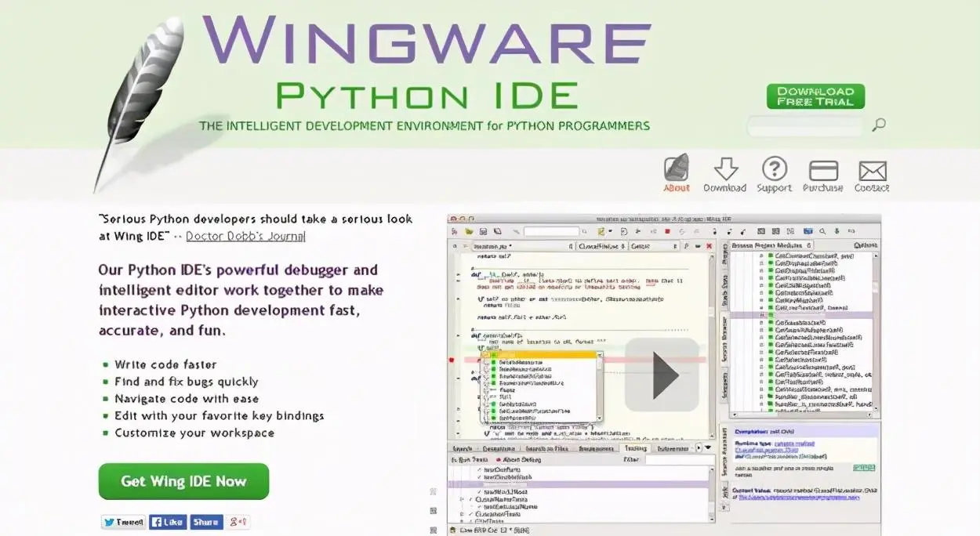
Task: Click the Facebook Like button
Action: 168,522
